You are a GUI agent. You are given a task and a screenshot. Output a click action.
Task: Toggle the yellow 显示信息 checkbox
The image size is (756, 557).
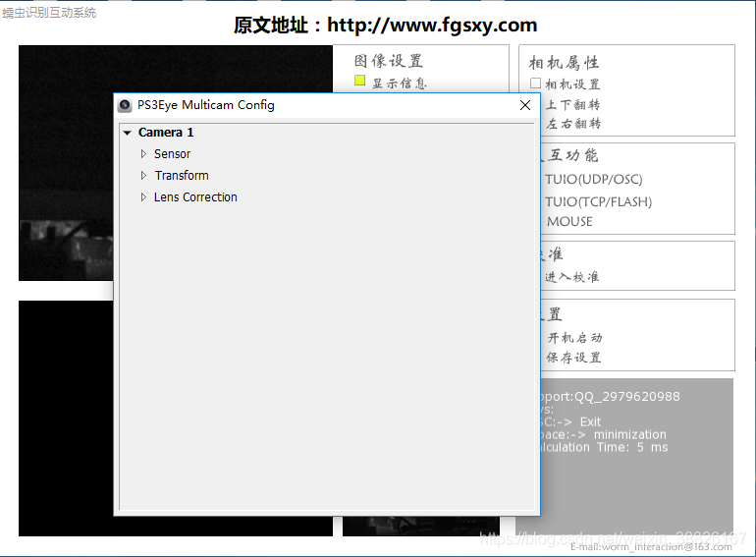pos(359,81)
